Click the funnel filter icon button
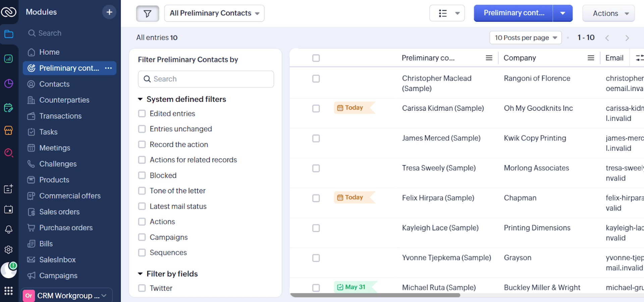This screenshot has height=302, width=644. (147, 13)
